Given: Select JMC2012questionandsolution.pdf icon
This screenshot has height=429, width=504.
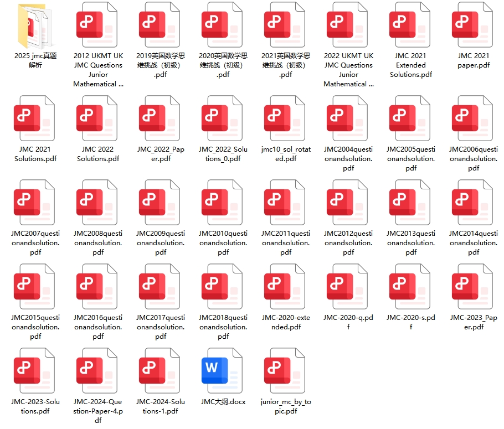Looking at the screenshot, I should pyautogui.click(x=347, y=203).
